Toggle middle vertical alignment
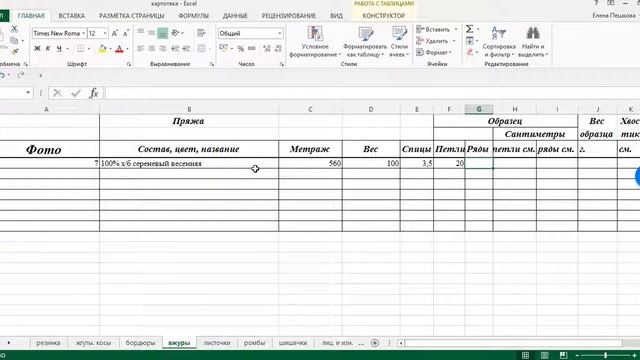The height and width of the screenshot is (360, 640). [x=151, y=33]
